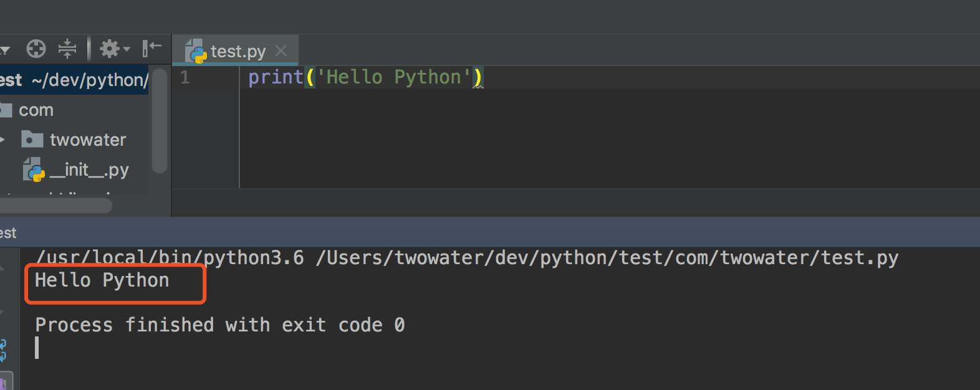Click the scroll-from-source crosshair icon
980x390 pixels.
36,49
